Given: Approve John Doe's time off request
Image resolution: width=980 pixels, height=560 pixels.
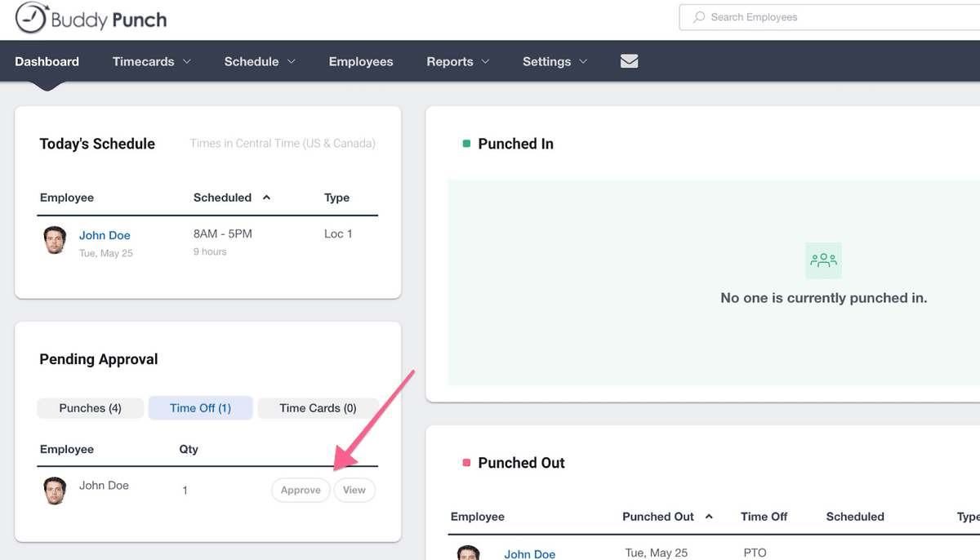Looking at the screenshot, I should pos(301,490).
